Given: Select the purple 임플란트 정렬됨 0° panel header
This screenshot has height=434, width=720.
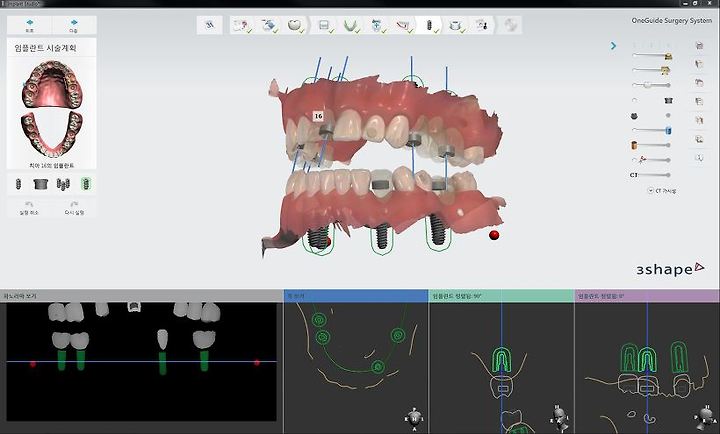Looking at the screenshot, I should click(x=647, y=296).
